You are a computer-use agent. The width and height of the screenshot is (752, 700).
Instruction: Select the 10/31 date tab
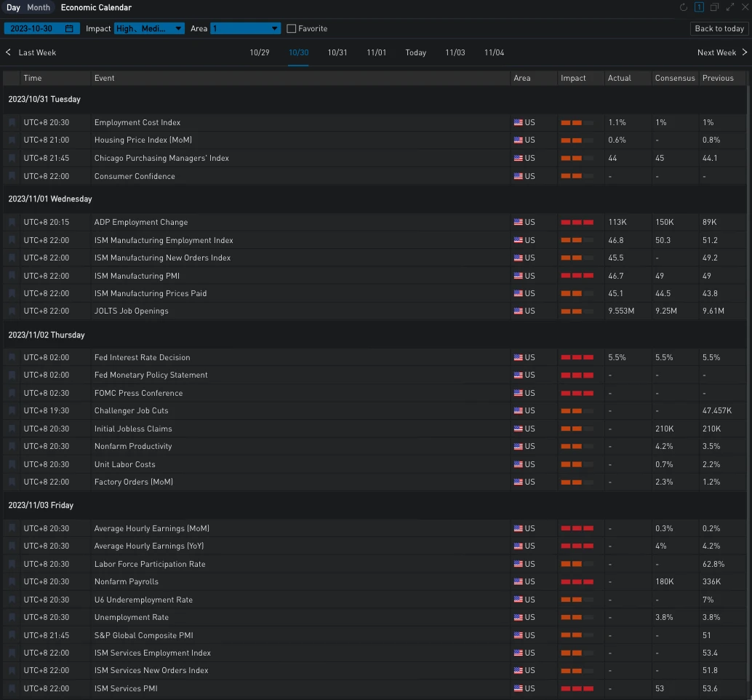point(337,52)
